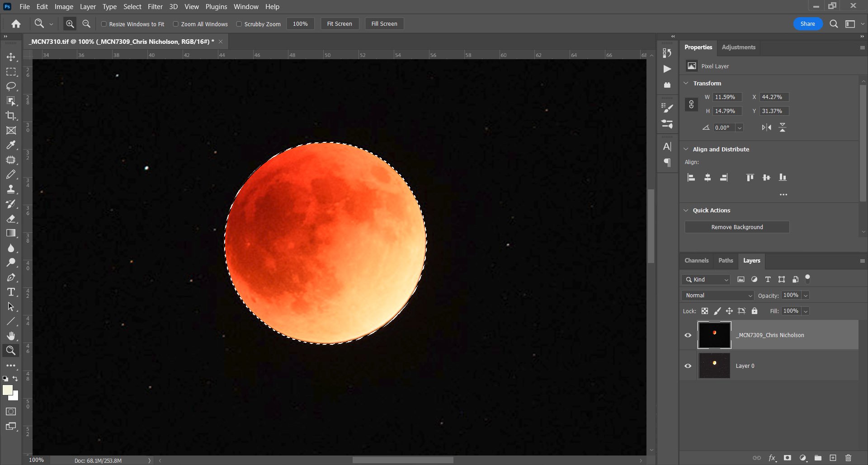Select the Spot Healing Brush tool

click(x=11, y=160)
